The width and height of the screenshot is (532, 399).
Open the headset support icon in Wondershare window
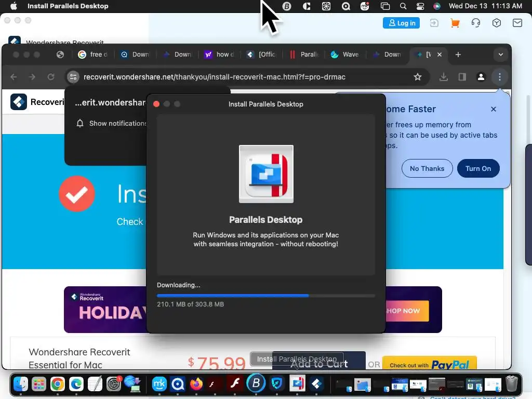click(x=476, y=23)
